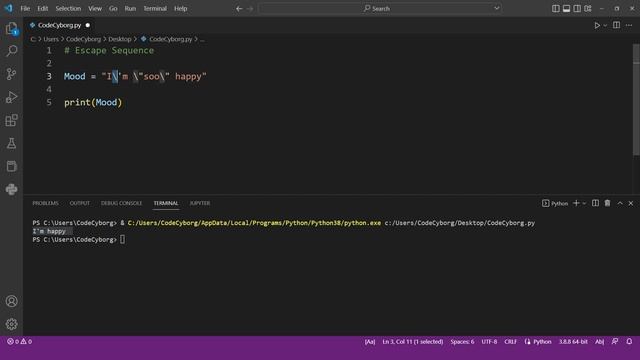Show errors and warnings count in status bar
Image resolution: width=640 pixels, height=360 pixels.
(19, 341)
